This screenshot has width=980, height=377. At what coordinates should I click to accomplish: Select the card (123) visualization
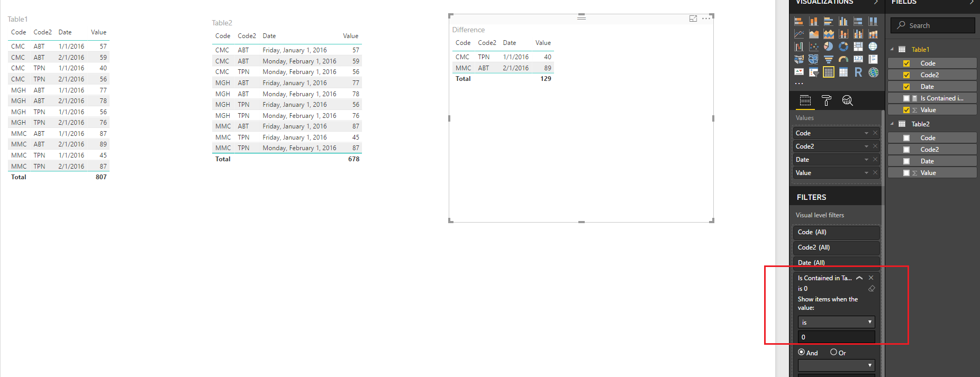[x=858, y=59]
